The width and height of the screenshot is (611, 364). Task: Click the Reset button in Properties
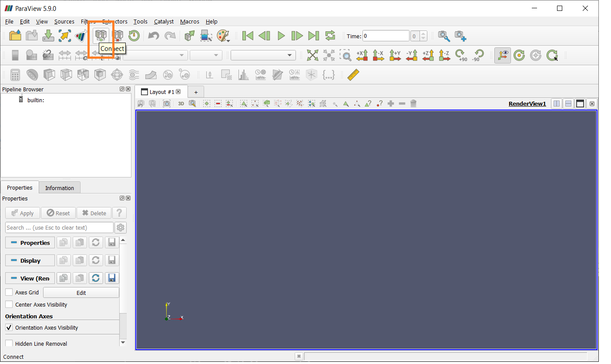pos(58,213)
